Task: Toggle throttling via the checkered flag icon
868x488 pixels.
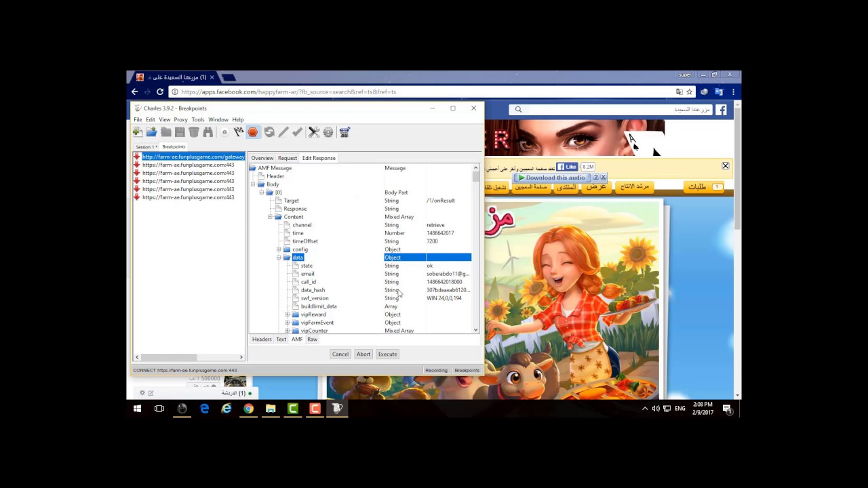Action: pyautogui.click(x=238, y=132)
